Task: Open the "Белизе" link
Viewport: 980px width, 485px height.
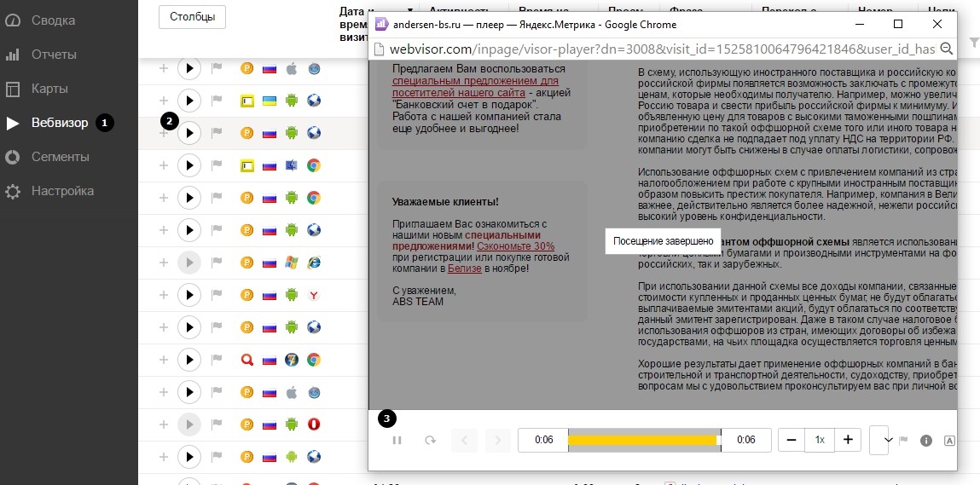Action: click(x=464, y=268)
